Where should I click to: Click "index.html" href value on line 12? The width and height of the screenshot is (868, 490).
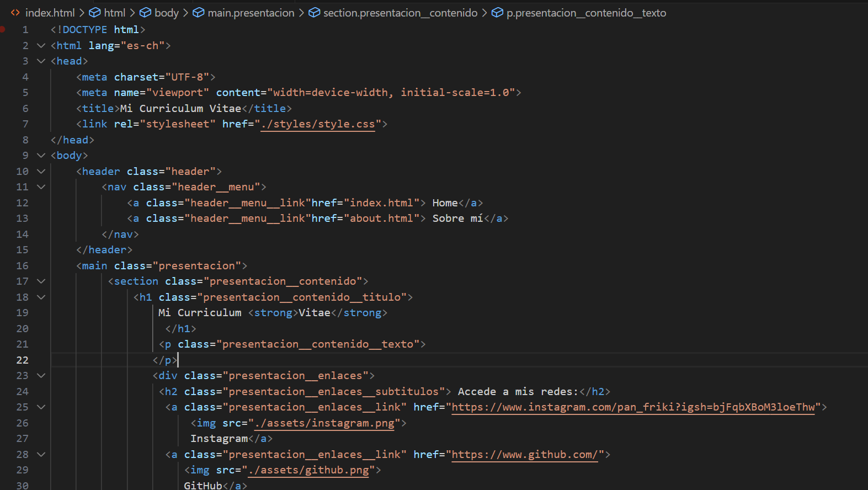[x=382, y=203]
